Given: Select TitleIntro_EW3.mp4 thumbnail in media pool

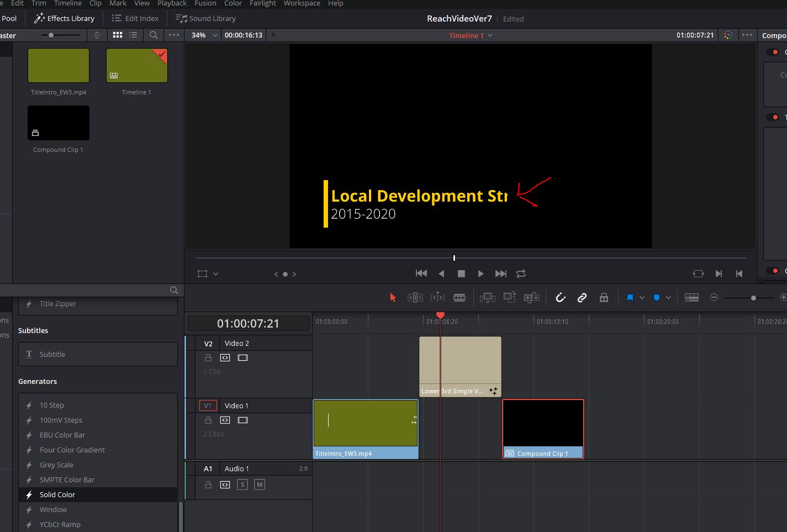Looking at the screenshot, I should [59, 65].
